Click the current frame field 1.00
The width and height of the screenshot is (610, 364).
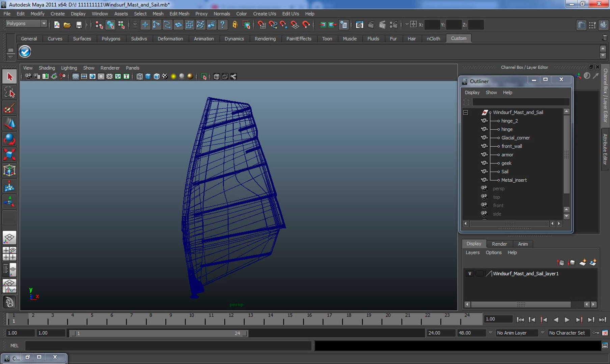click(498, 319)
